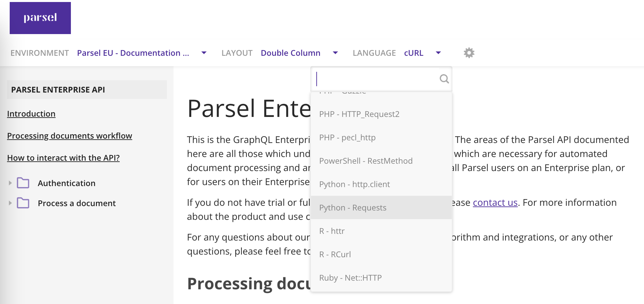The image size is (644, 304).
Task: Select PHP - HTTP_Request2 language option
Action: [x=381, y=114]
